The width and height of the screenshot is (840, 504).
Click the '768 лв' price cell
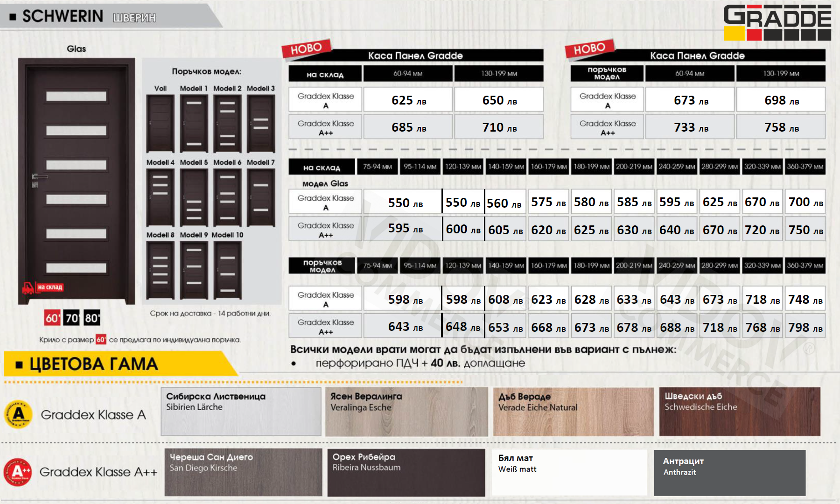pos(763,327)
